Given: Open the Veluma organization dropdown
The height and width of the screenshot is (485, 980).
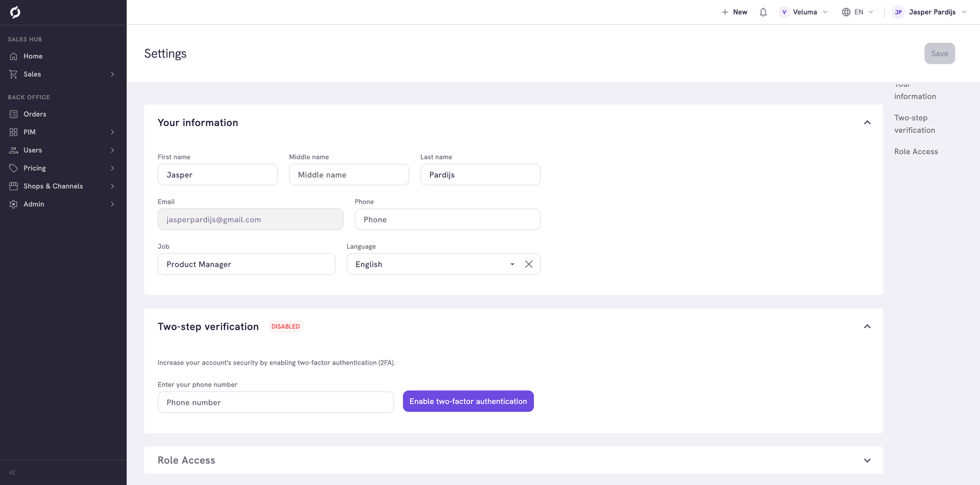Looking at the screenshot, I should [804, 12].
